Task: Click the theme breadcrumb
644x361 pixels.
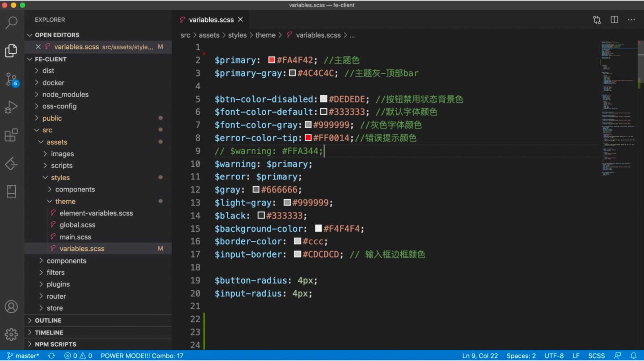Action: pyautogui.click(x=266, y=35)
